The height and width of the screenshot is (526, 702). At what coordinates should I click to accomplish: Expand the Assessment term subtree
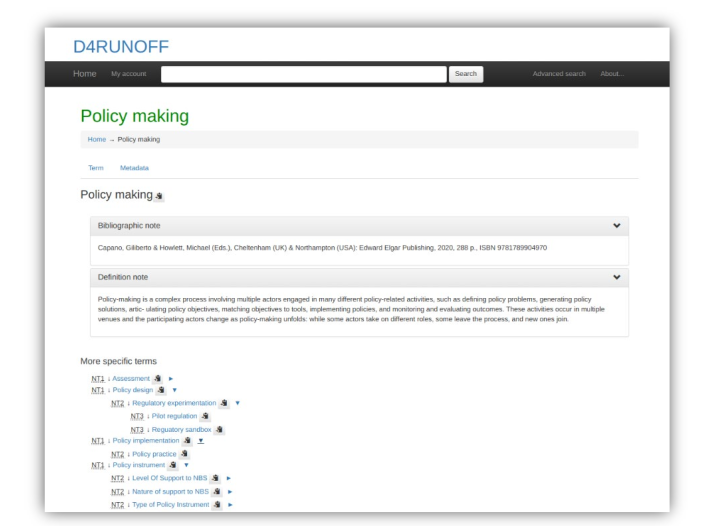[171, 379]
